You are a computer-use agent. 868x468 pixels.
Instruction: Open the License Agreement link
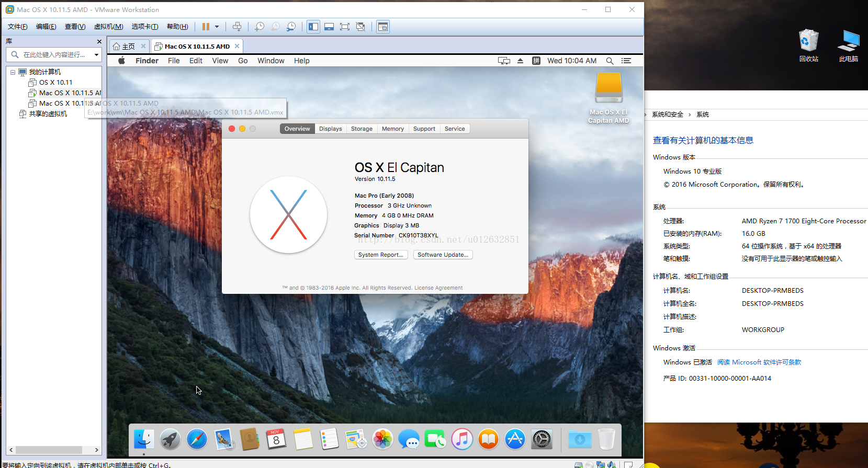click(438, 288)
